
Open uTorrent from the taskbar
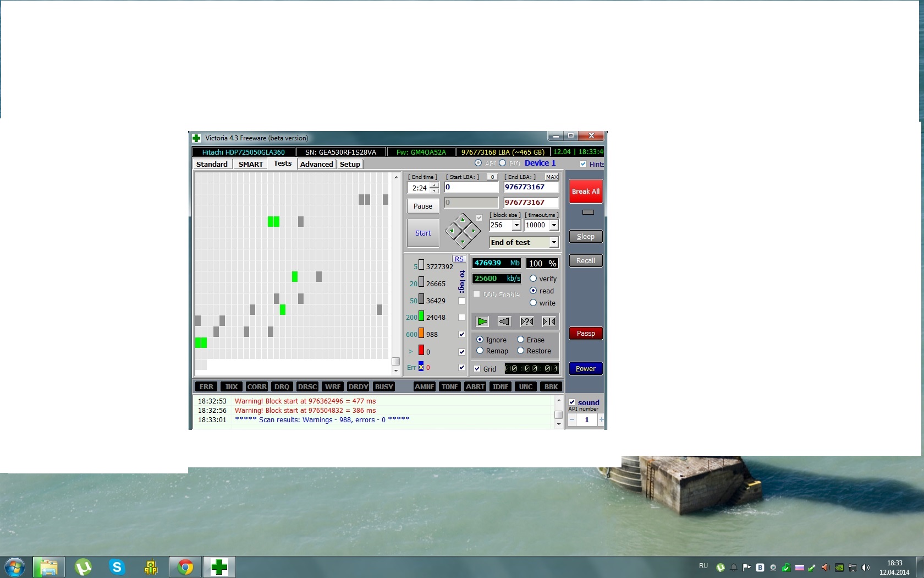tap(83, 567)
